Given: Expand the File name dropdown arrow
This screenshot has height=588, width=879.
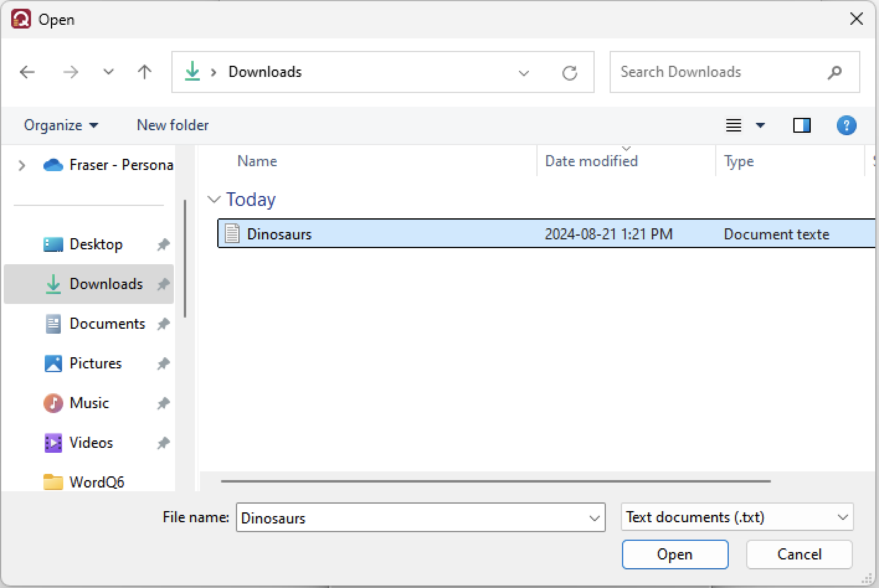Looking at the screenshot, I should coord(595,519).
